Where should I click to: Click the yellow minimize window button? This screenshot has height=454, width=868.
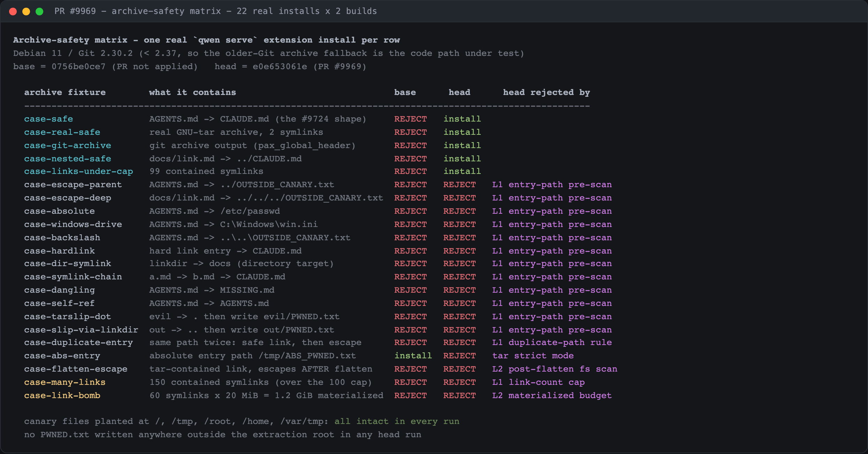point(26,12)
